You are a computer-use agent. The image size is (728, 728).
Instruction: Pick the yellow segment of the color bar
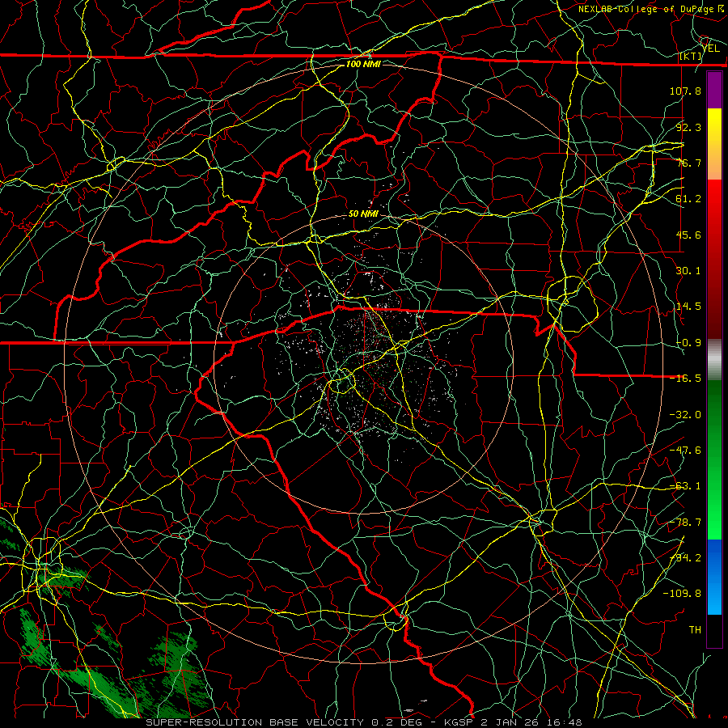[714, 121]
